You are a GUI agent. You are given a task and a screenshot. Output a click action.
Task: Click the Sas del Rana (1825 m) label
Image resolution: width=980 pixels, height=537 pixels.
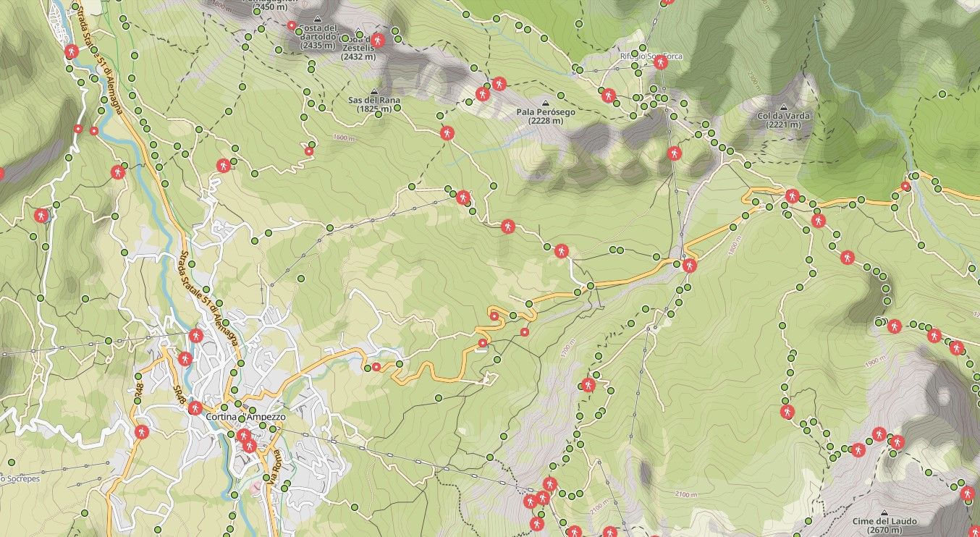tap(373, 104)
